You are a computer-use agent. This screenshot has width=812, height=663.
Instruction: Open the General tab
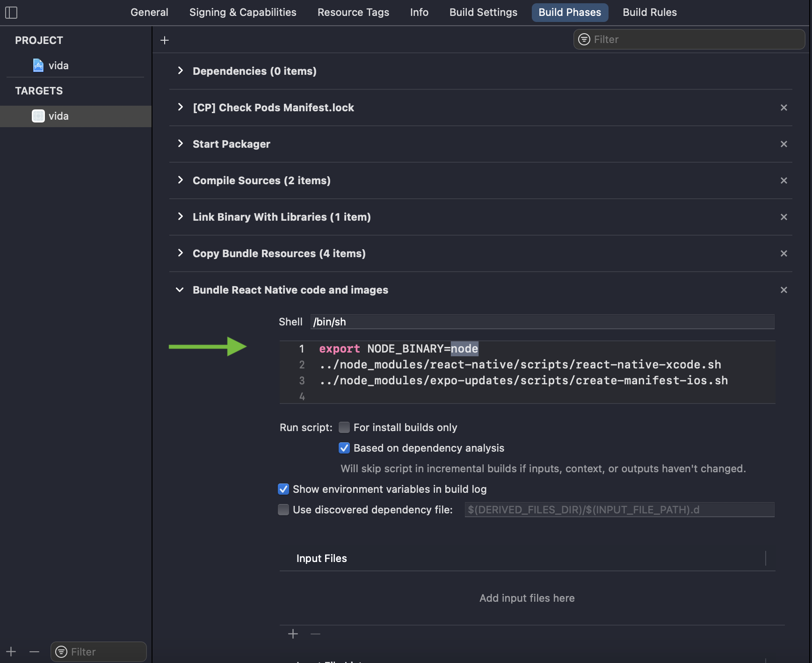pyautogui.click(x=149, y=13)
